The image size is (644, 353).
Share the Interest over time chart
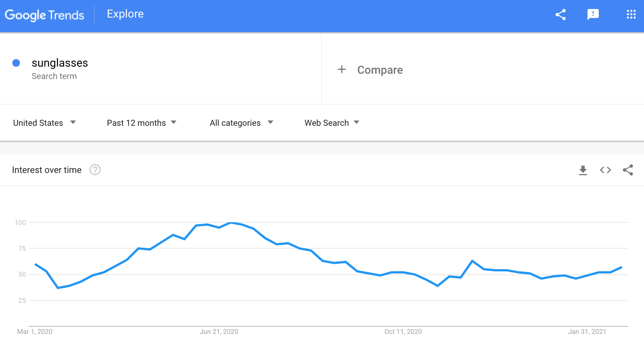point(628,170)
